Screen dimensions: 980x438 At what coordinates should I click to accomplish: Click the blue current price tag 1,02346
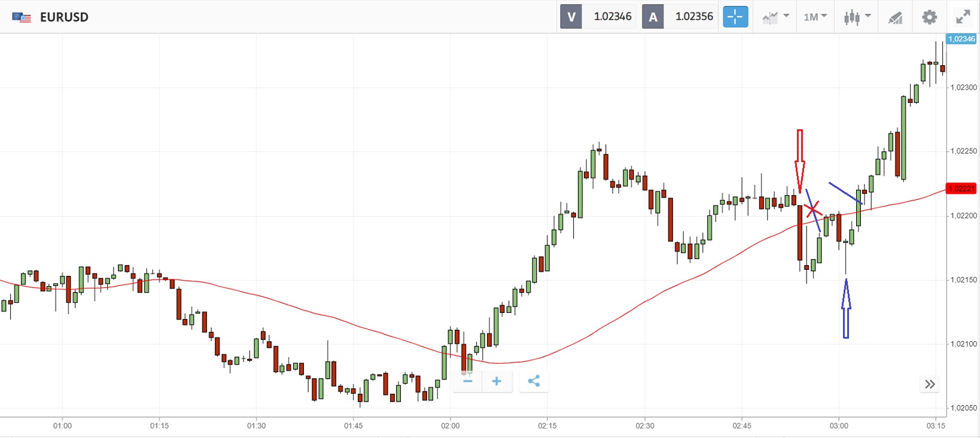coord(961,39)
